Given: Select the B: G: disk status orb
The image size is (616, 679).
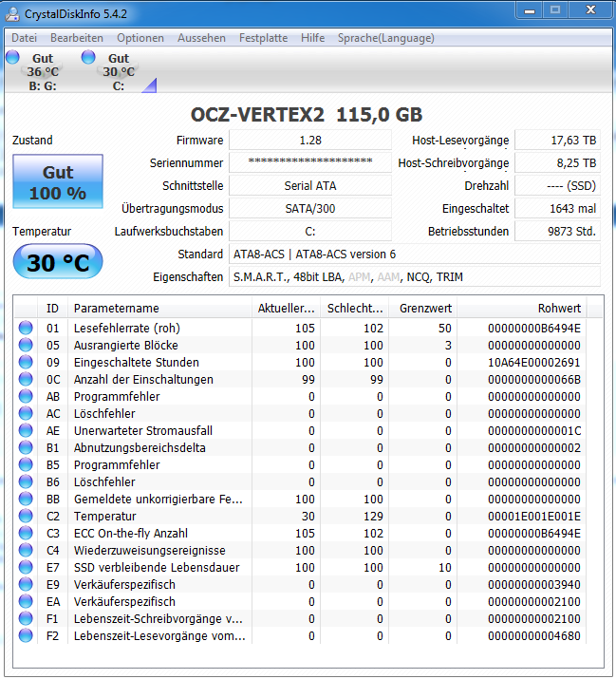Looking at the screenshot, I should coord(12,57).
